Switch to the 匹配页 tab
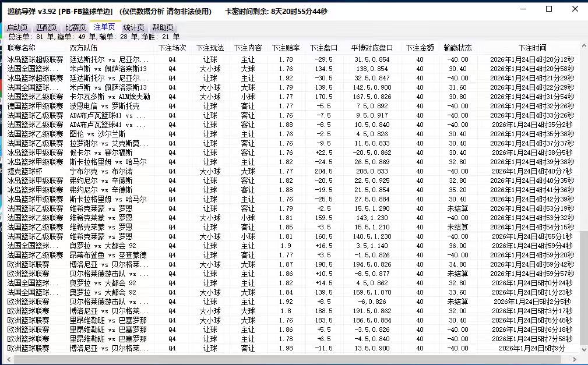This screenshot has height=365, width=588. 47,27
